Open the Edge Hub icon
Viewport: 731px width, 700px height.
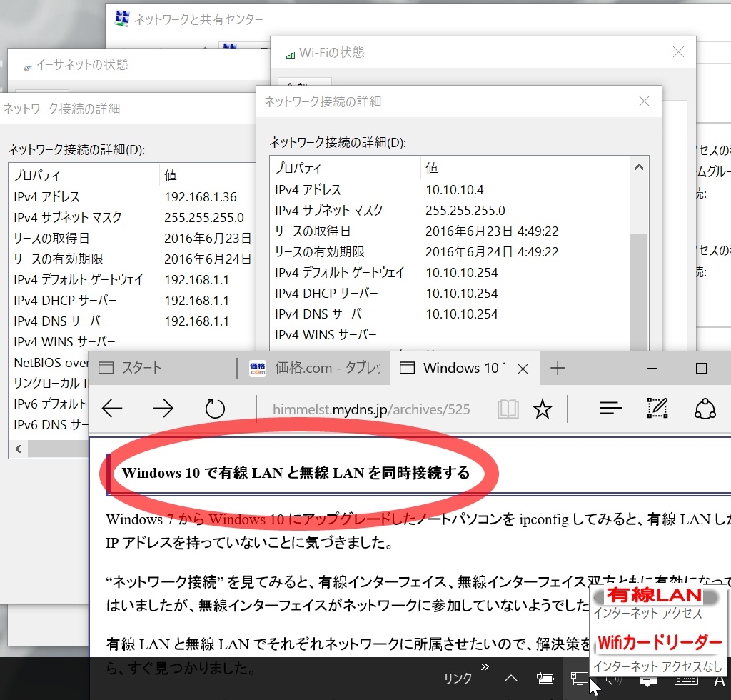[x=611, y=409]
